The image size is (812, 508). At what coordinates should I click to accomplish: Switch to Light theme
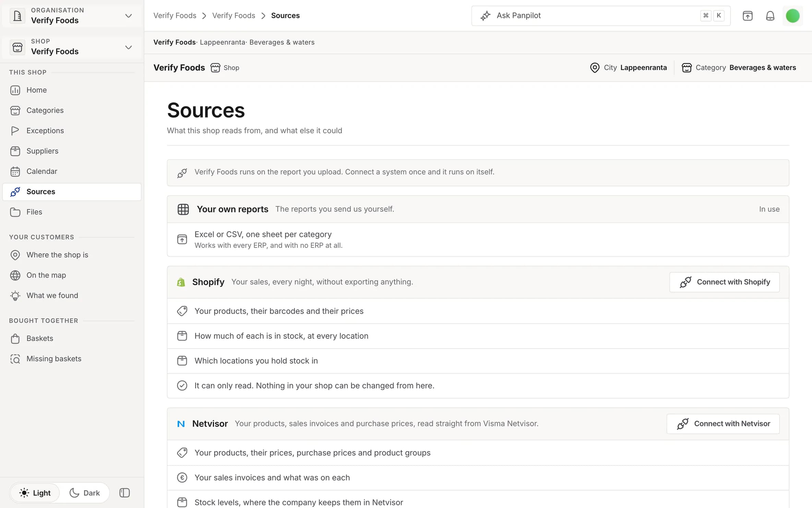[35, 493]
